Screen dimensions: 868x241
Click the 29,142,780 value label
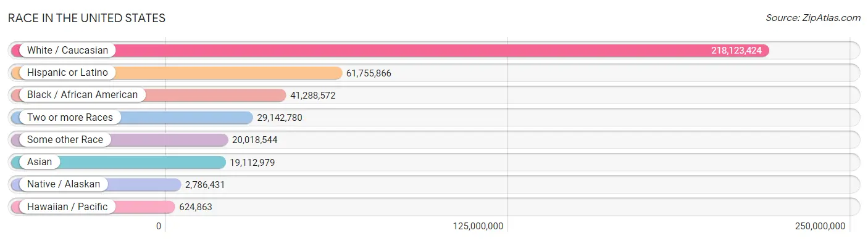tap(280, 118)
